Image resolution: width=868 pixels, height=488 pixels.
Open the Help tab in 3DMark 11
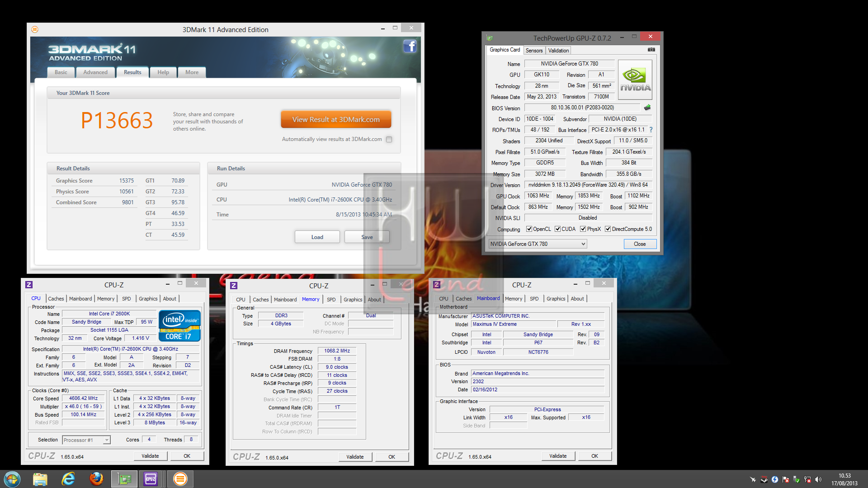tap(163, 72)
